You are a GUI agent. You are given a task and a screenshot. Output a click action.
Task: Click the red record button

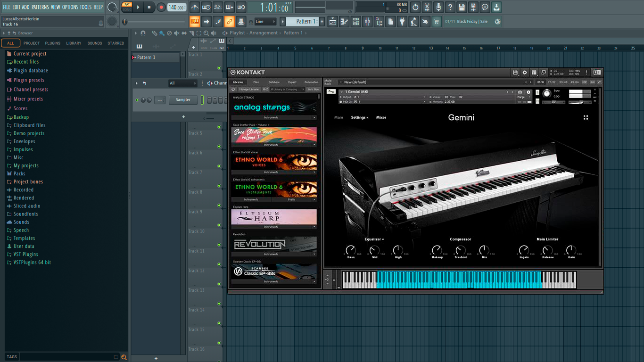(x=161, y=7)
